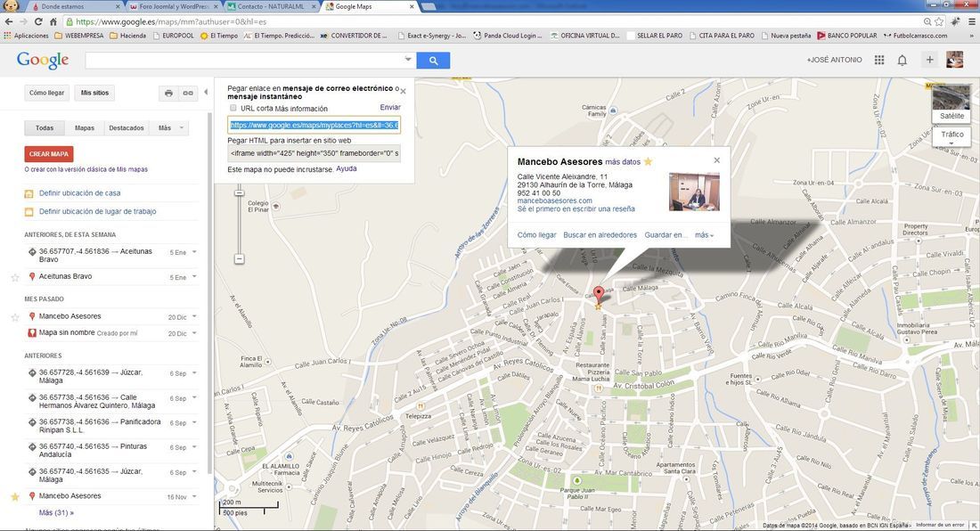
Task: Click Buscar en alrededores link
Action: [600, 235]
